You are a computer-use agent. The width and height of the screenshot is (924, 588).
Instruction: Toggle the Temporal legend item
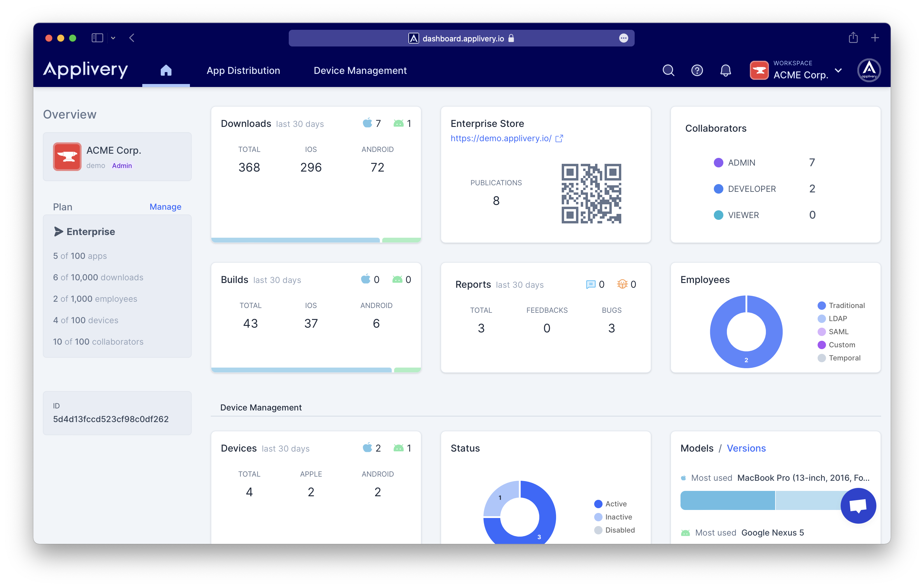(839, 357)
